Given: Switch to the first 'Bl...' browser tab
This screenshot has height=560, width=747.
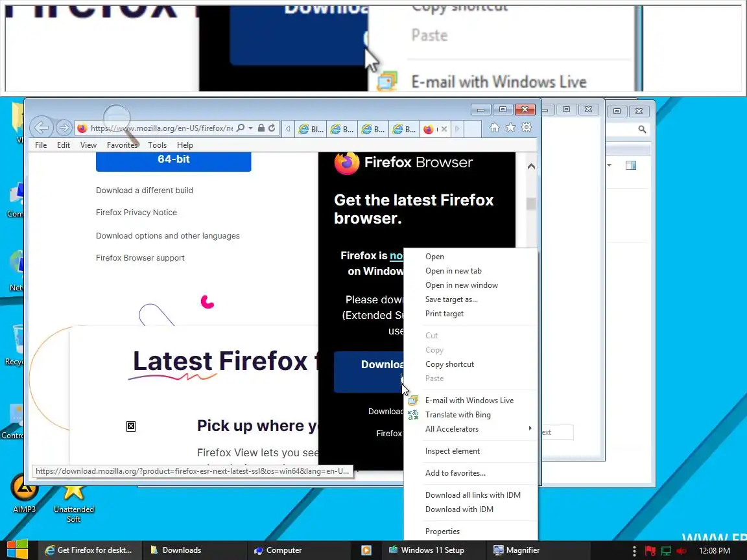Looking at the screenshot, I should click(311, 129).
